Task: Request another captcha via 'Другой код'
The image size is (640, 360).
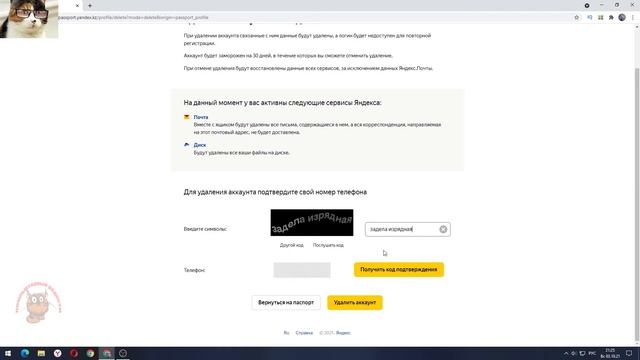Action: [x=291, y=245]
